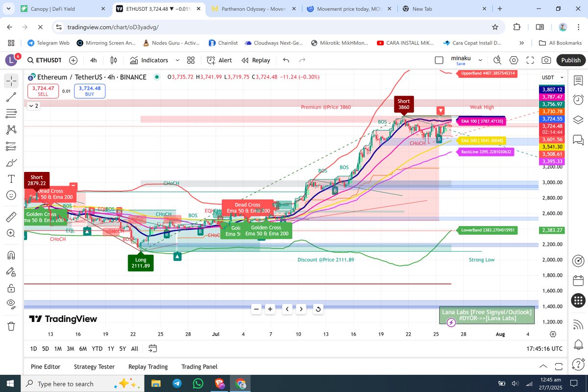The width and height of the screenshot is (588, 392).
Task: Click the chart reset view button
Action: (x=318, y=309)
